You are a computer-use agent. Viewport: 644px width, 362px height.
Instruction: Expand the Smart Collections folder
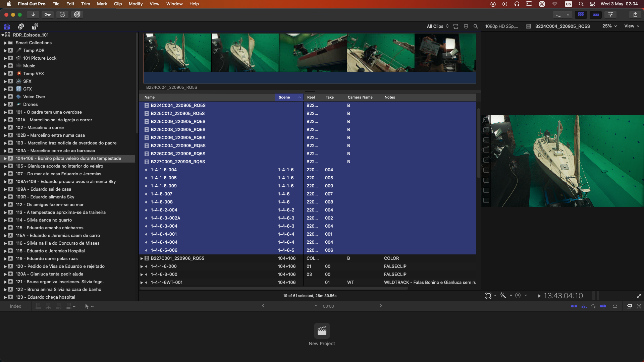(x=5, y=43)
